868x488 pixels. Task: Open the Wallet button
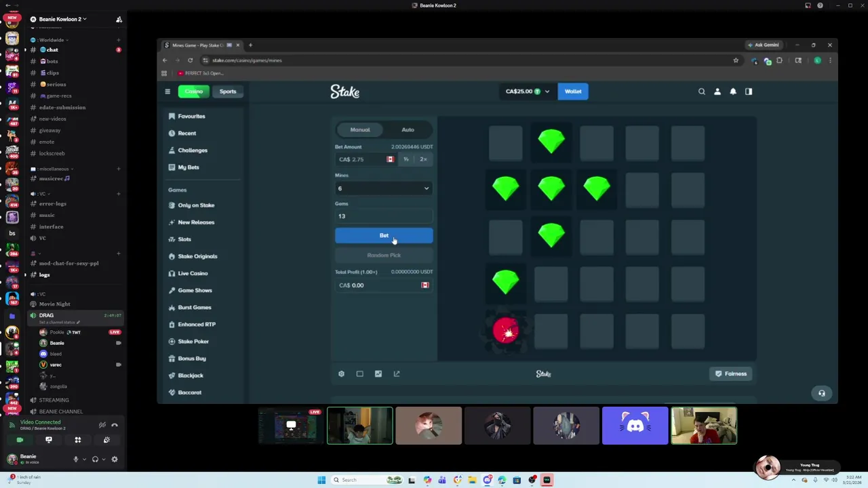573,91
